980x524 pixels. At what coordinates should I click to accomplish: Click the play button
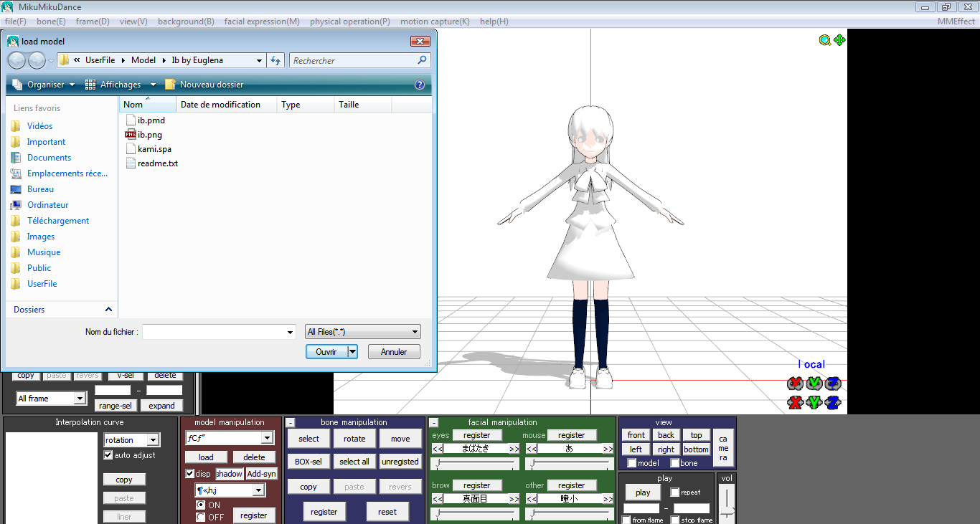pyautogui.click(x=643, y=492)
